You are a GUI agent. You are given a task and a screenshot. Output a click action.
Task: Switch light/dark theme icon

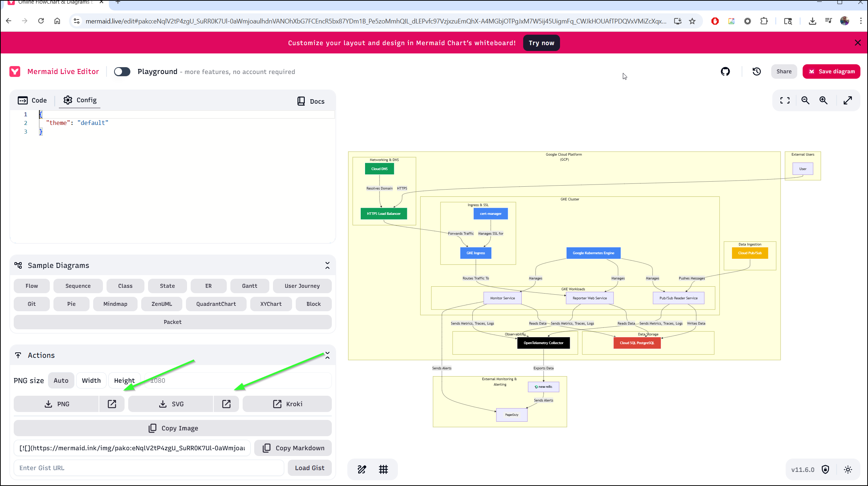pos(848,469)
